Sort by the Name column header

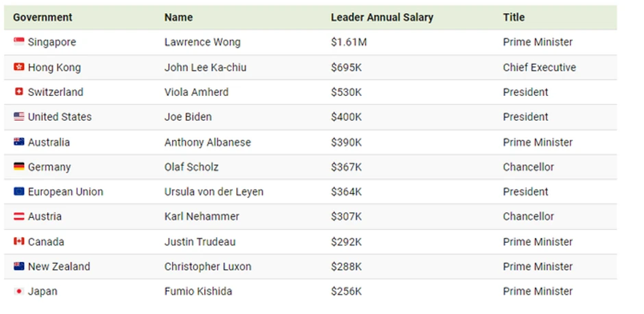tap(178, 17)
